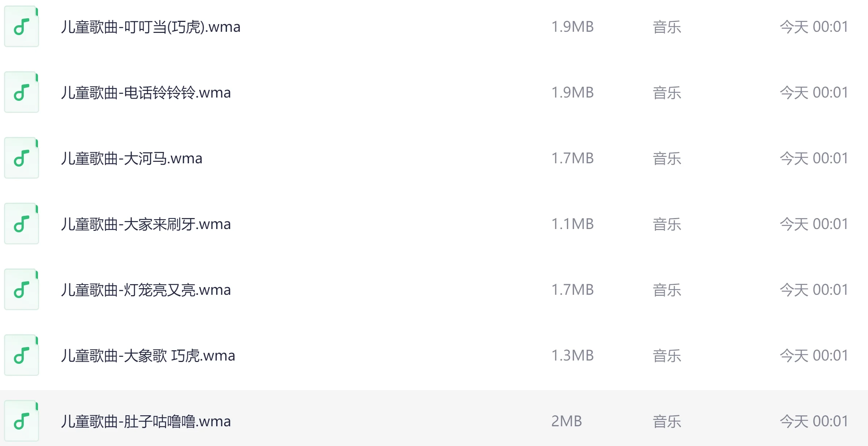Open file 儿童歌曲-肚子咕噜噜.wma

pyautogui.click(x=146, y=422)
